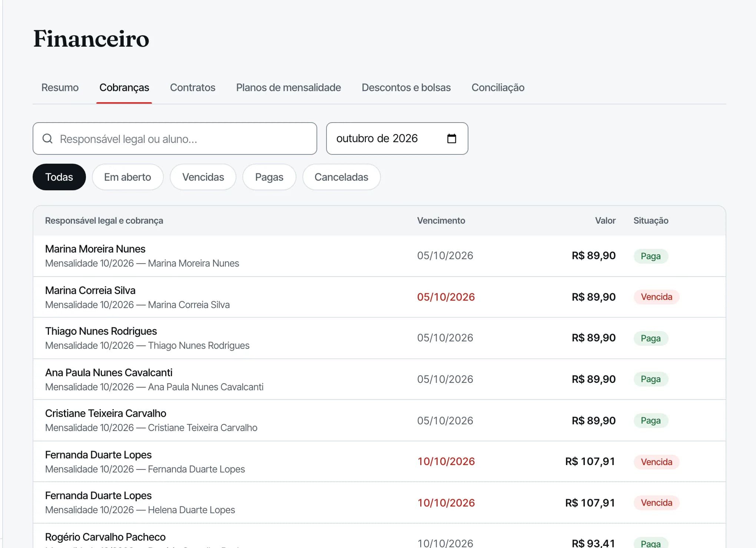Click Vencida badge in Helena Duarte Lopes row

coord(656,502)
